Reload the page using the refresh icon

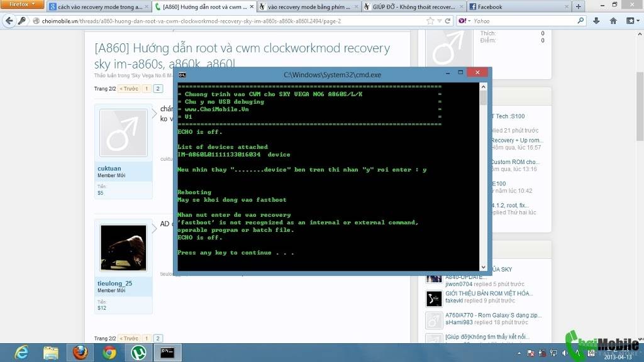448,21
